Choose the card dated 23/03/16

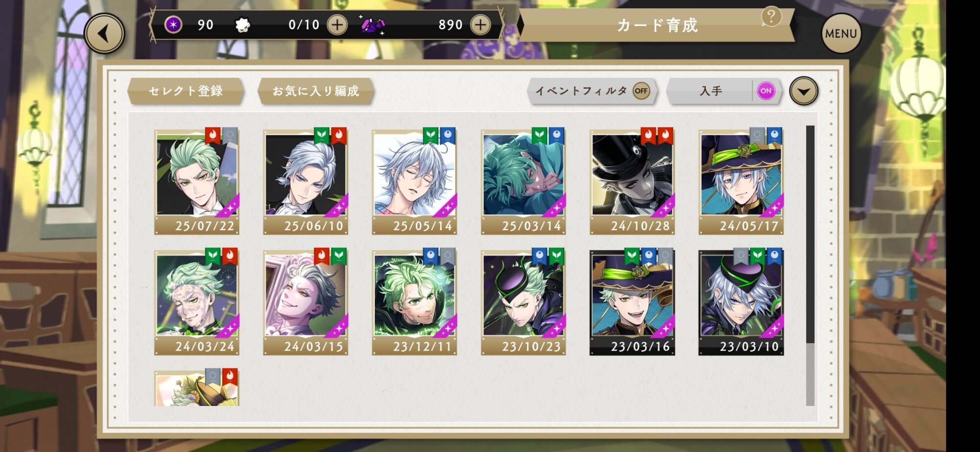(x=632, y=303)
